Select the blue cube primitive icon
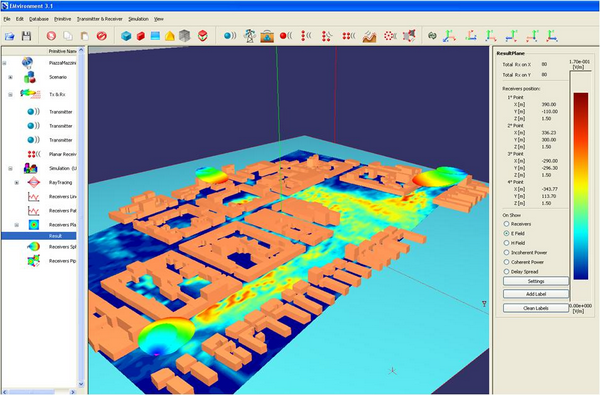The image size is (600, 395). pyautogui.click(x=126, y=36)
